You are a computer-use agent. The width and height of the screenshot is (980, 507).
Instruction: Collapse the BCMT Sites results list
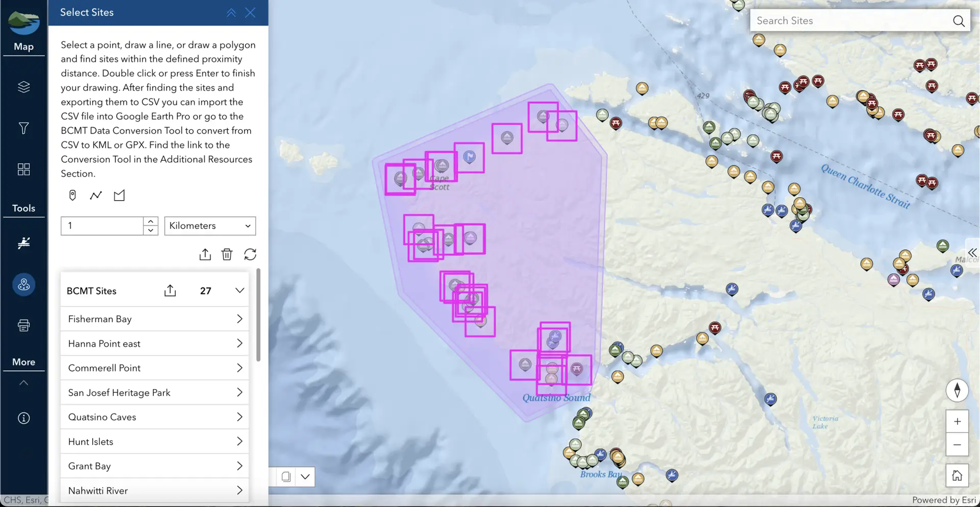click(239, 291)
